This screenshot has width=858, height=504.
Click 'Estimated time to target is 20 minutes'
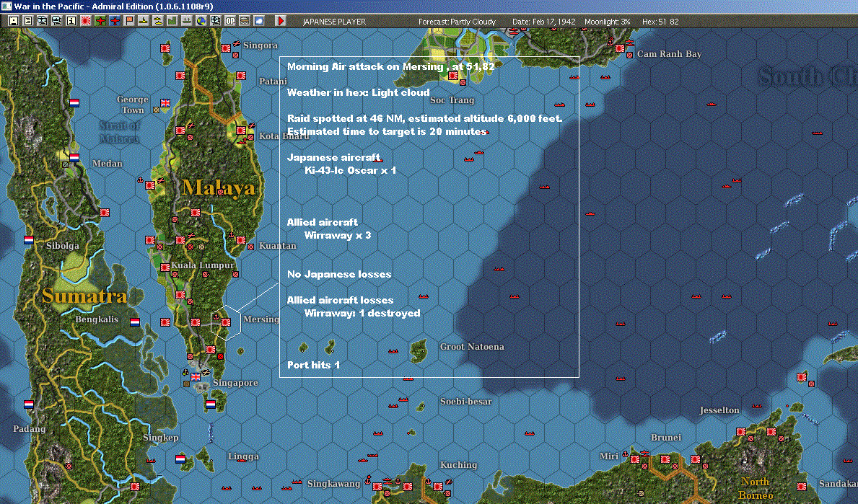tap(387, 131)
